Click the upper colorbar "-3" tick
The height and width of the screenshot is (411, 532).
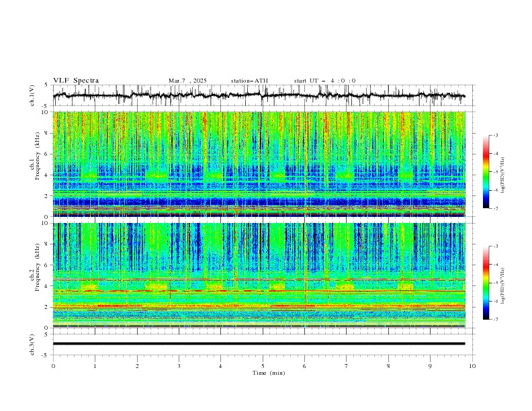point(496,135)
